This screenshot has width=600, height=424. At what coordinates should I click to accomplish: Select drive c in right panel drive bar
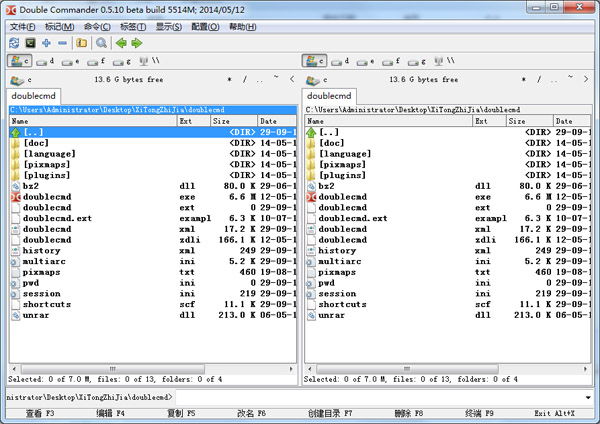(x=314, y=61)
